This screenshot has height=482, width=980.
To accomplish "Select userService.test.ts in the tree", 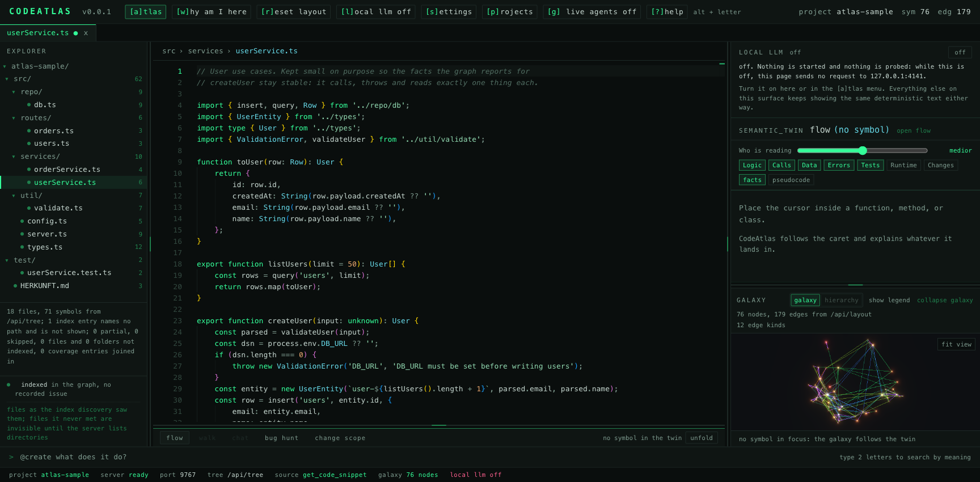I will pyautogui.click(x=74, y=273).
